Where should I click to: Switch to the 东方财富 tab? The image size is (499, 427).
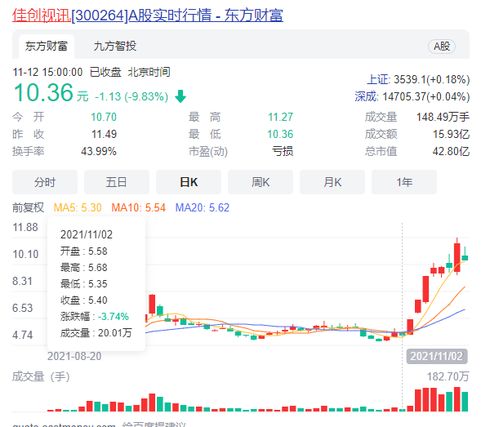(x=46, y=46)
